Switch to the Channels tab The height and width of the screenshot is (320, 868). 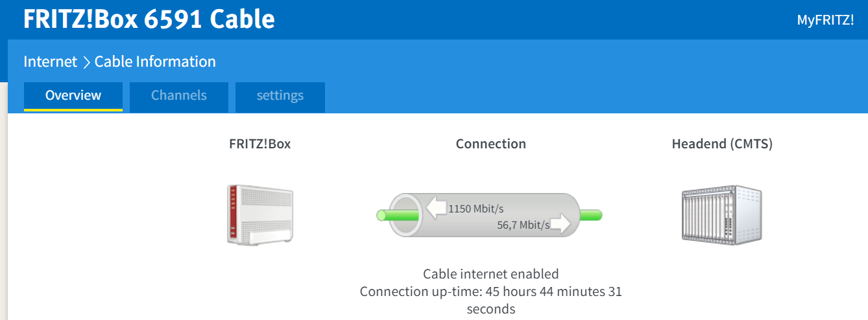(x=179, y=96)
